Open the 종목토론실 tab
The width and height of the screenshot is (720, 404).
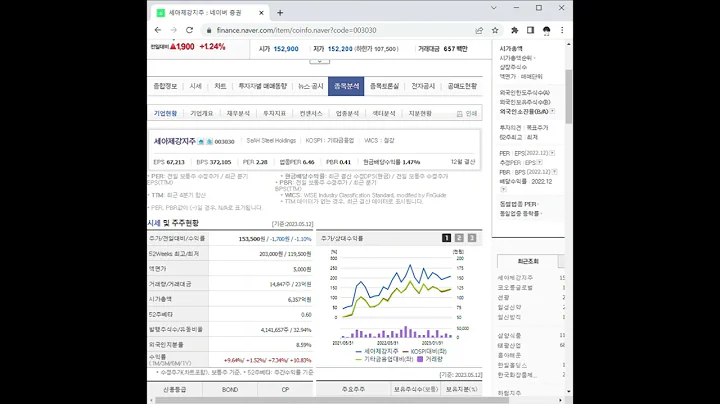coord(384,86)
